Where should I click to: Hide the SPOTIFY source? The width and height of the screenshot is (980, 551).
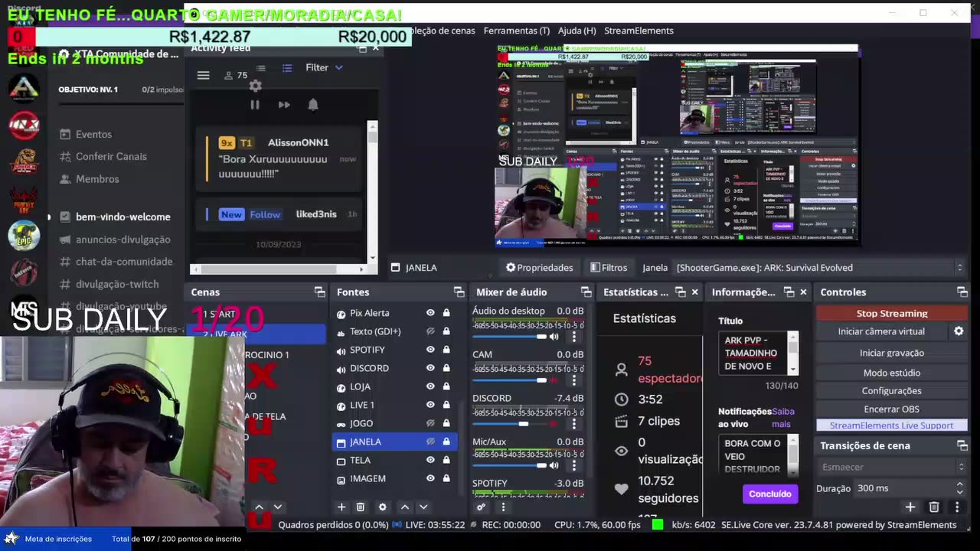430,350
